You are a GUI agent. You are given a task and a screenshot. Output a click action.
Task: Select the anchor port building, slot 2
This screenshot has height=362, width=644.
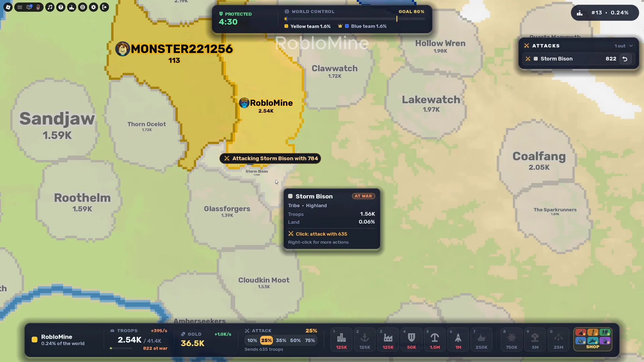click(365, 340)
